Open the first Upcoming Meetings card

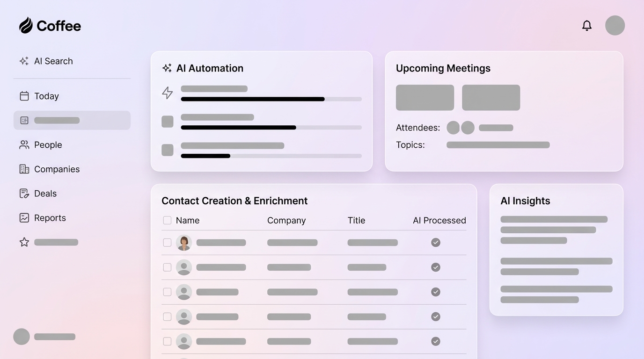424,97
